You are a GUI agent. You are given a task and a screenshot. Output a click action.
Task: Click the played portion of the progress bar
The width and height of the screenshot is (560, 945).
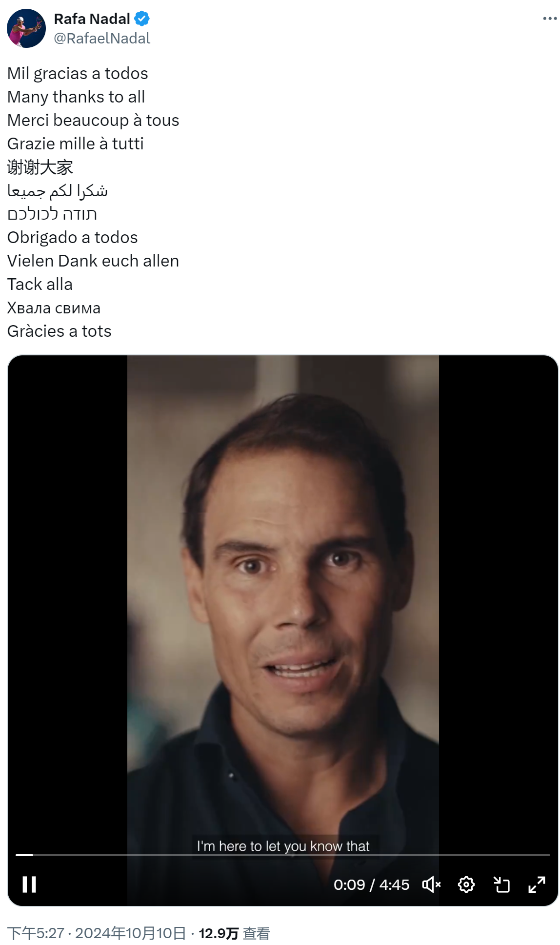click(x=24, y=855)
